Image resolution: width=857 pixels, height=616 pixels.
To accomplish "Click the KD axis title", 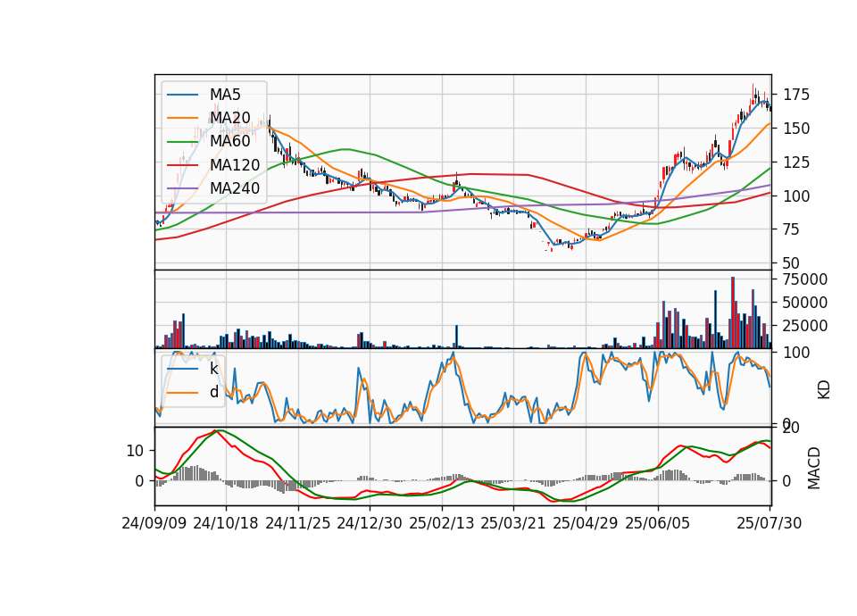I will (824, 390).
